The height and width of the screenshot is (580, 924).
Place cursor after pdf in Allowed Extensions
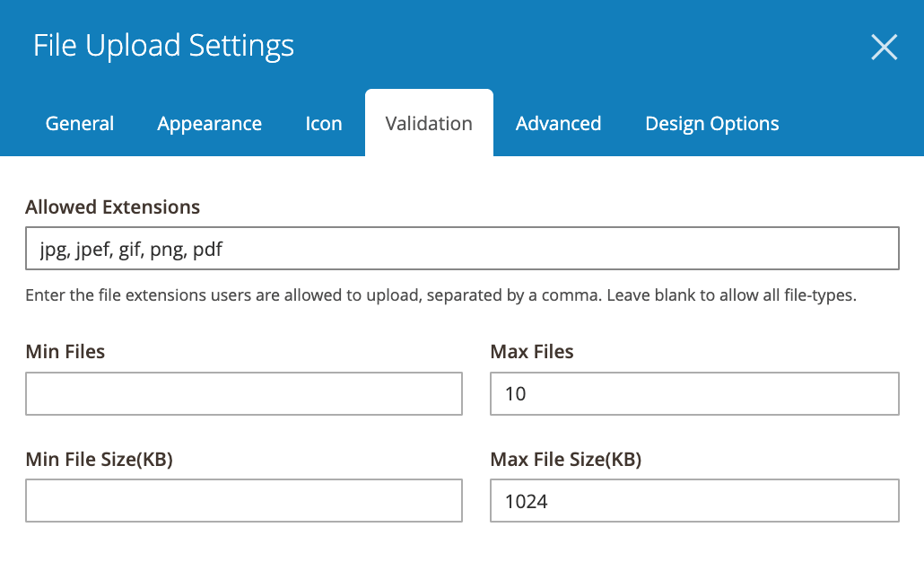(x=222, y=248)
